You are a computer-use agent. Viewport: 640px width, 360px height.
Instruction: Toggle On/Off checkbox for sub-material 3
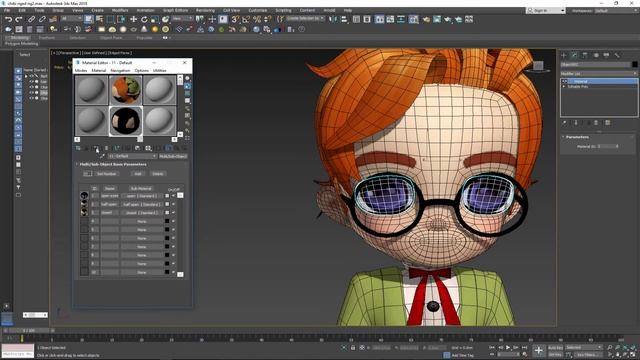(x=173, y=213)
